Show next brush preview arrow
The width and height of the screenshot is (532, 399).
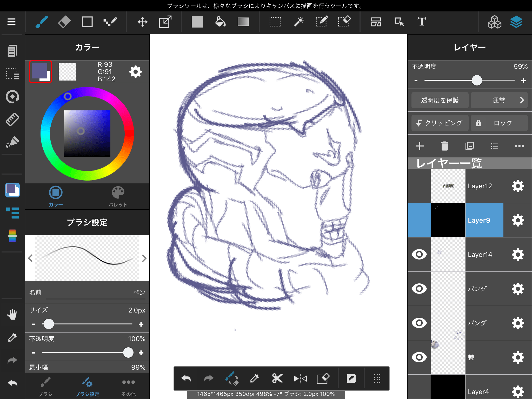pyautogui.click(x=144, y=258)
